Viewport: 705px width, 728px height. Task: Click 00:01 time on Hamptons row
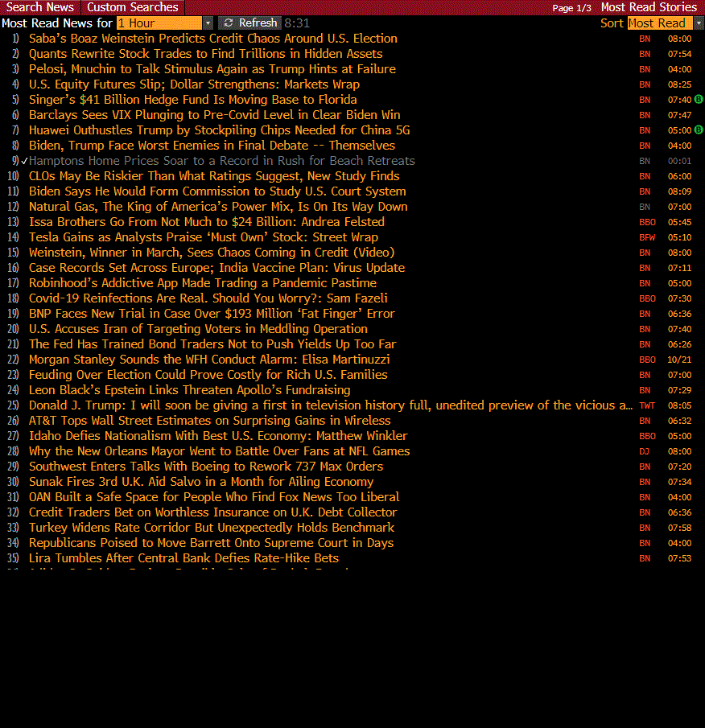(679, 161)
